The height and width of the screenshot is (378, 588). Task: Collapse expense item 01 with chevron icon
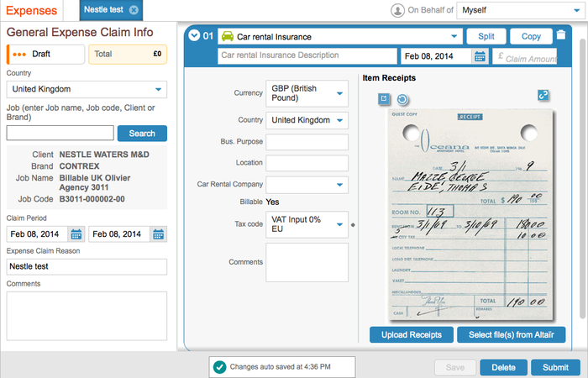coord(194,35)
